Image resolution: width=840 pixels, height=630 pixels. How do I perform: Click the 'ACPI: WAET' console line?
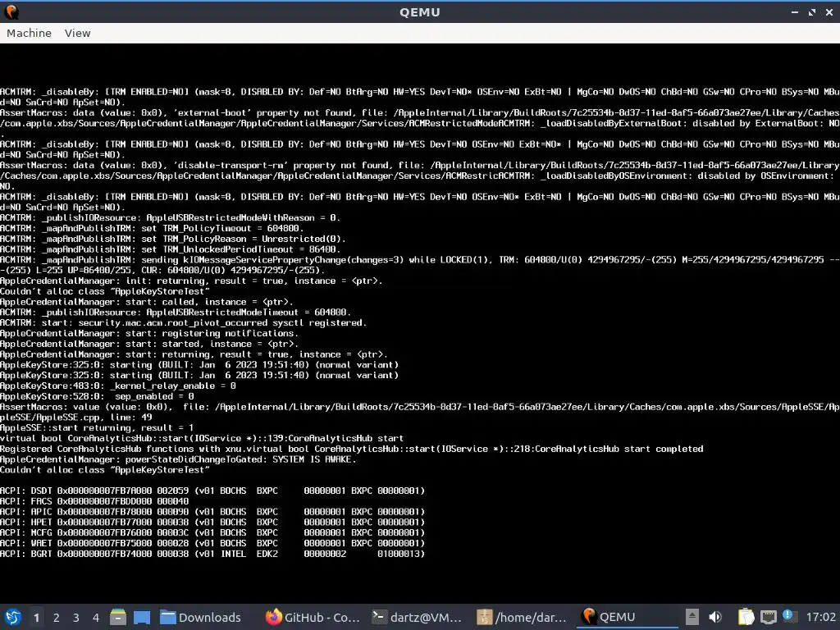pos(212,543)
